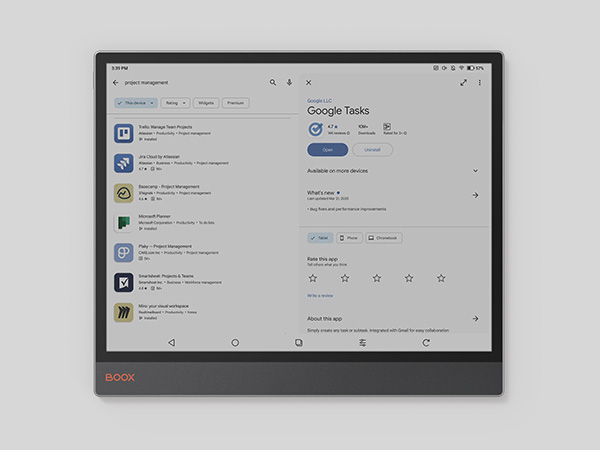Open BOOX display optimization sliders icon

(x=362, y=342)
